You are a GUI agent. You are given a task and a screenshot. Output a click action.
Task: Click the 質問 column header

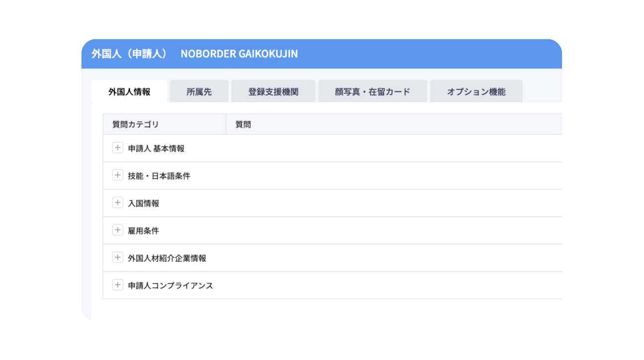pyautogui.click(x=243, y=125)
